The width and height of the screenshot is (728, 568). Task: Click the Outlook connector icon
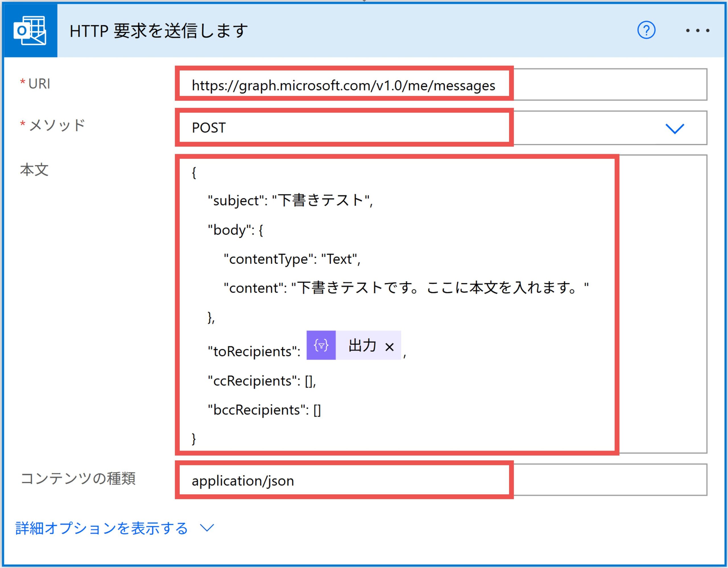click(x=30, y=31)
